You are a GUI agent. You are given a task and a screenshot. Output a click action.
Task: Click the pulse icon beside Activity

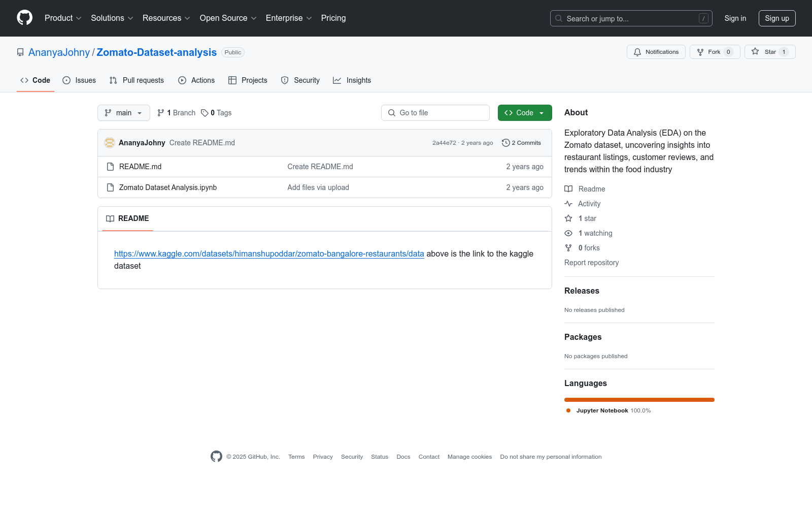pyautogui.click(x=568, y=204)
